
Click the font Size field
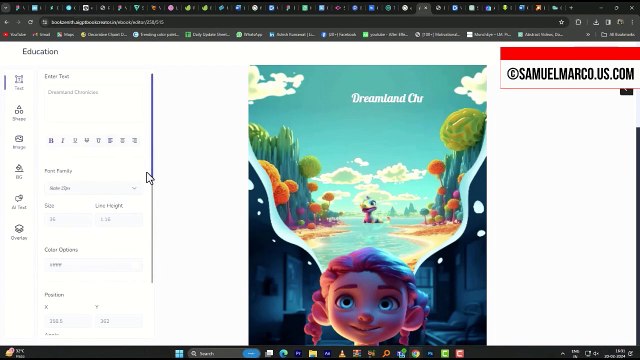(68, 219)
